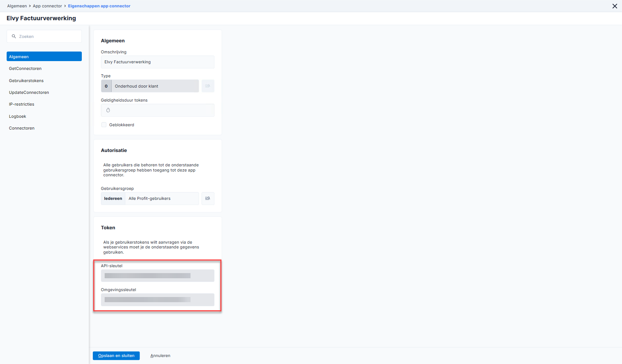Navigate to App connector breadcrumb
This screenshot has height=364, width=622.
tap(47, 6)
